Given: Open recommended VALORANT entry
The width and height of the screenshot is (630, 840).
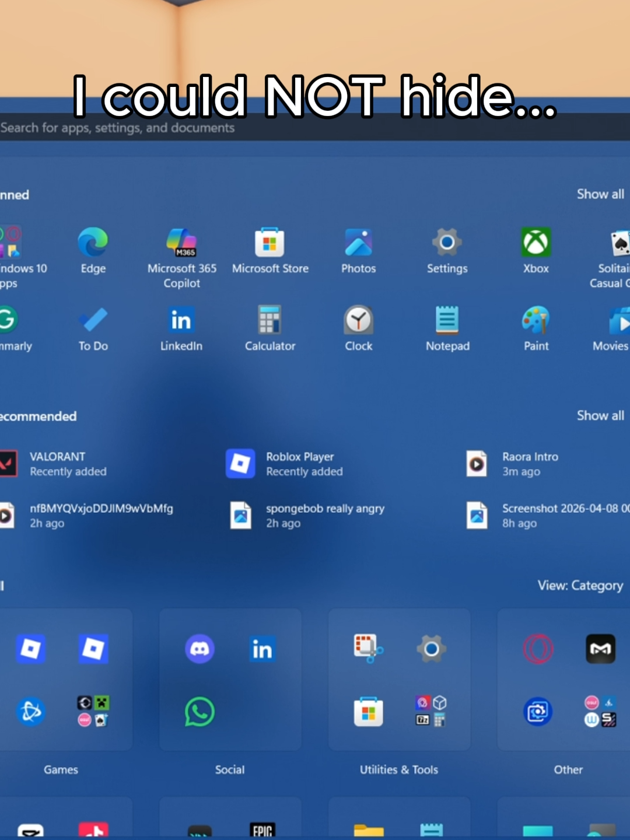Looking at the screenshot, I should coord(54,464).
